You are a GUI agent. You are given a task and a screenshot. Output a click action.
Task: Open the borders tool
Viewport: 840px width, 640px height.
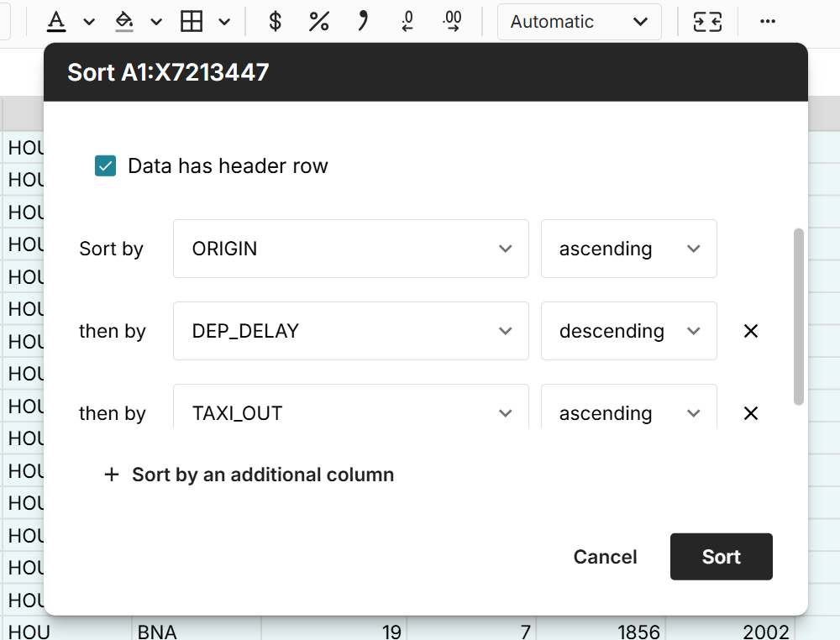pos(193,22)
